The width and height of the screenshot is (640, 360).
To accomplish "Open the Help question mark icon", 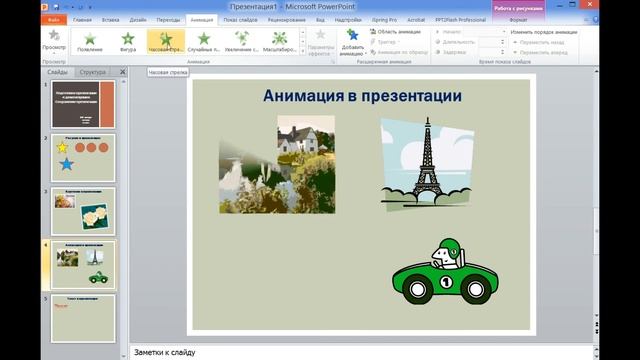I will tap(596, 20).
